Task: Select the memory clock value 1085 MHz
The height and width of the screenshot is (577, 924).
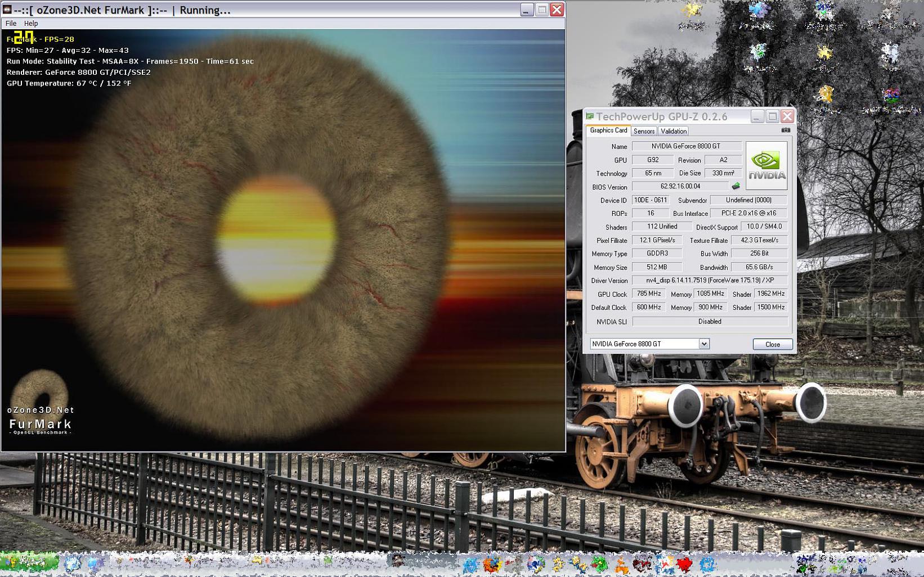Action: tap(710, 294)
